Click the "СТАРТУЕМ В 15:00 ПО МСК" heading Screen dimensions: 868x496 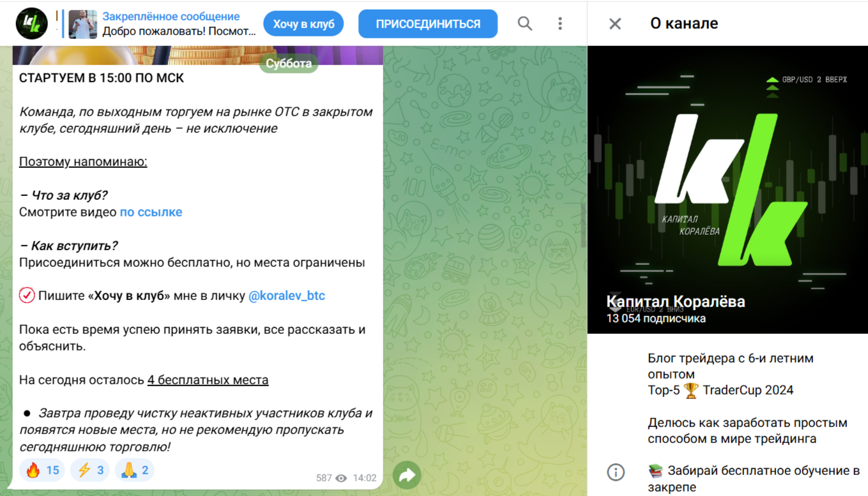(x=102, y=79)
